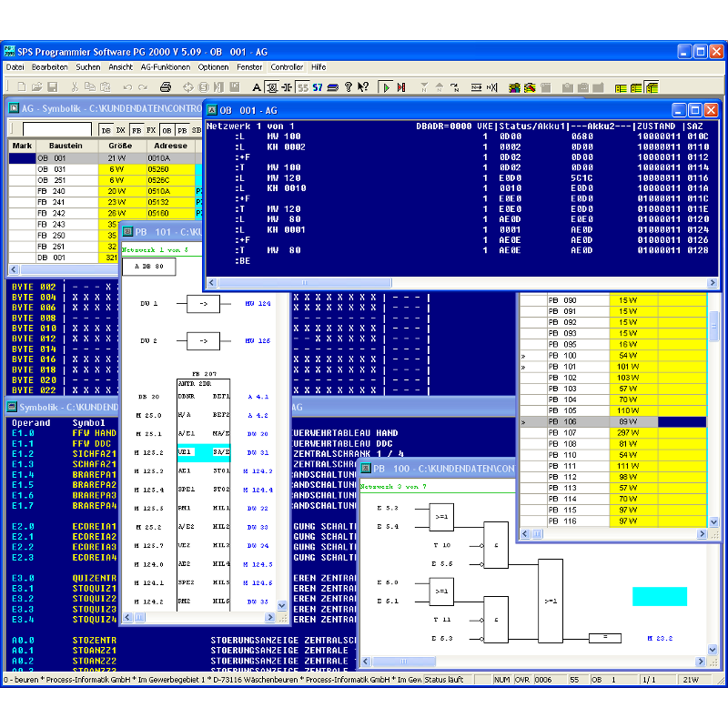The height and width of the screenshot is (728, 728).
Task: Select the PB 106 row in block list
Action: [x=612, y=421]
